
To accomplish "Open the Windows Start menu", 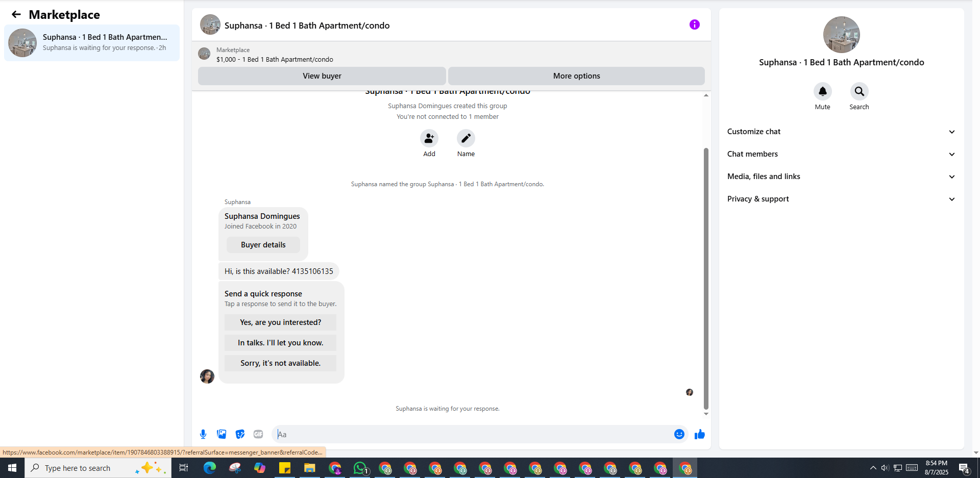I will tap(12, 468).
